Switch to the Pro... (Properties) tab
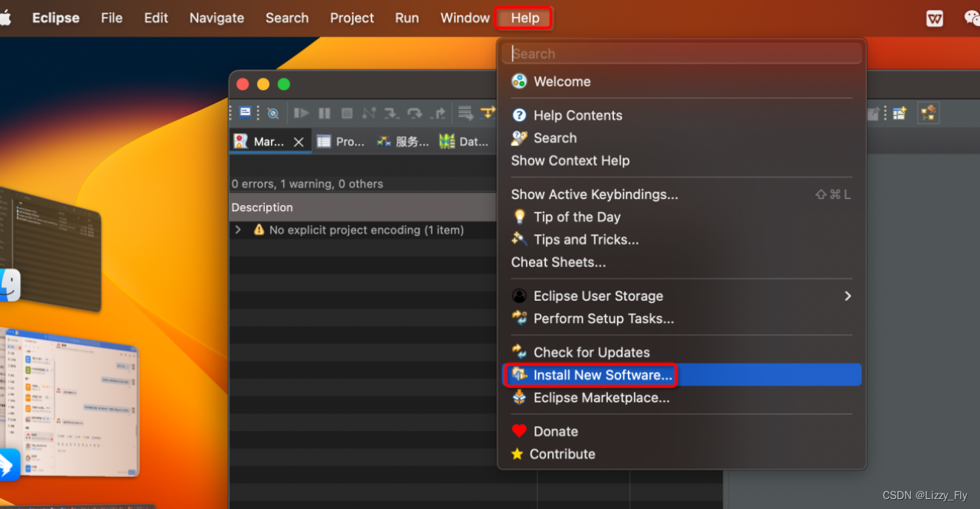The width and height of the screenshot is (980, 509). 341,142
